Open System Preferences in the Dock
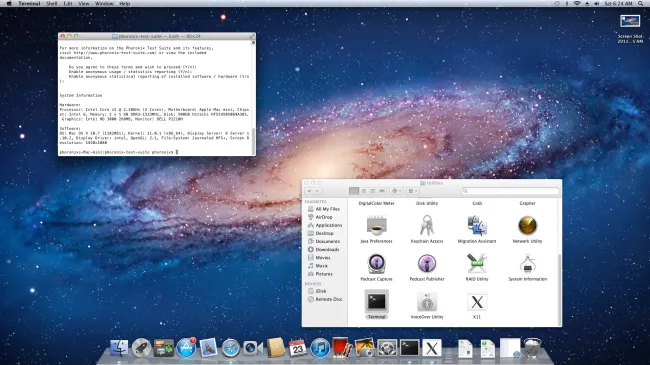 387,348
